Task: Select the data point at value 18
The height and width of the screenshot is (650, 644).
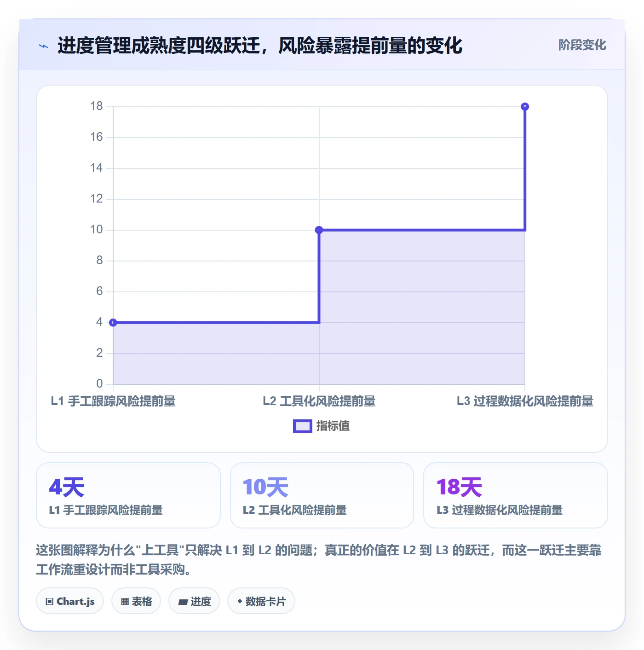Action: coord(525,107)
